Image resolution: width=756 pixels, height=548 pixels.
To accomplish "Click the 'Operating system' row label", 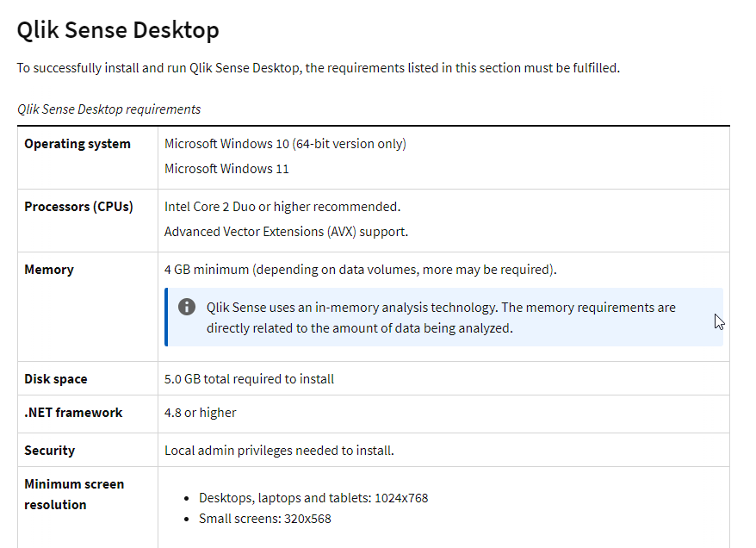I will tap(77, 144).
